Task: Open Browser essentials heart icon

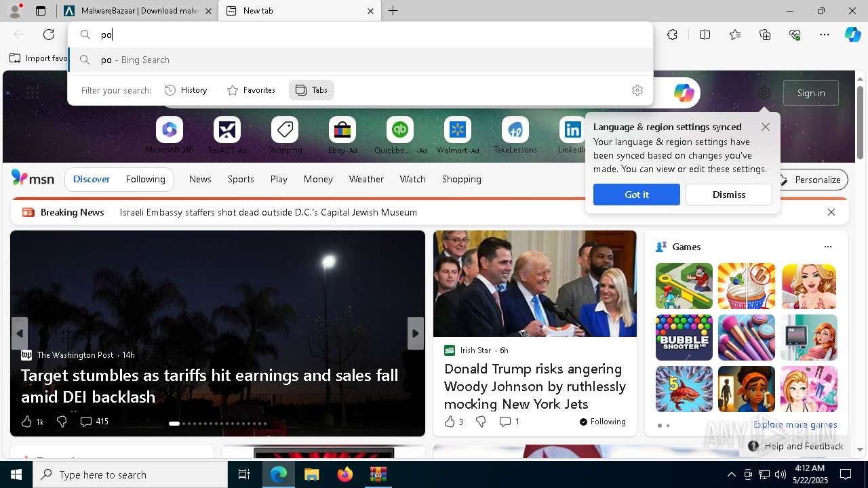Action: coord(795,35)
